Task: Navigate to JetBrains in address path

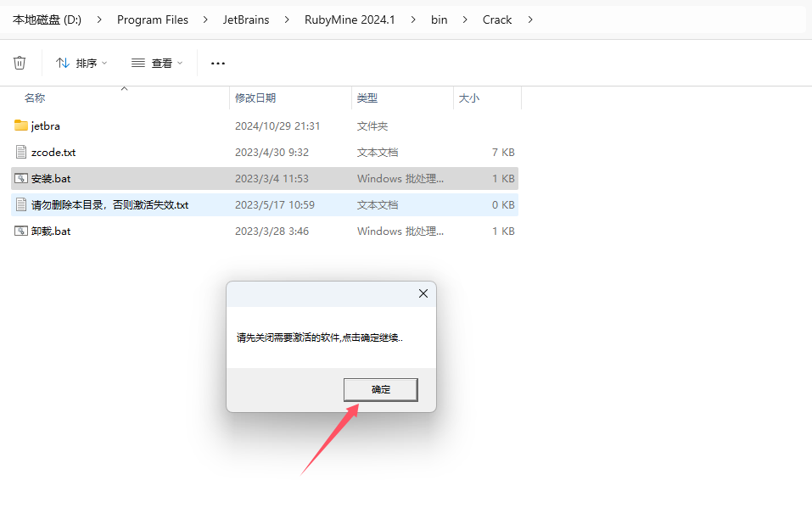Action: 246,20
